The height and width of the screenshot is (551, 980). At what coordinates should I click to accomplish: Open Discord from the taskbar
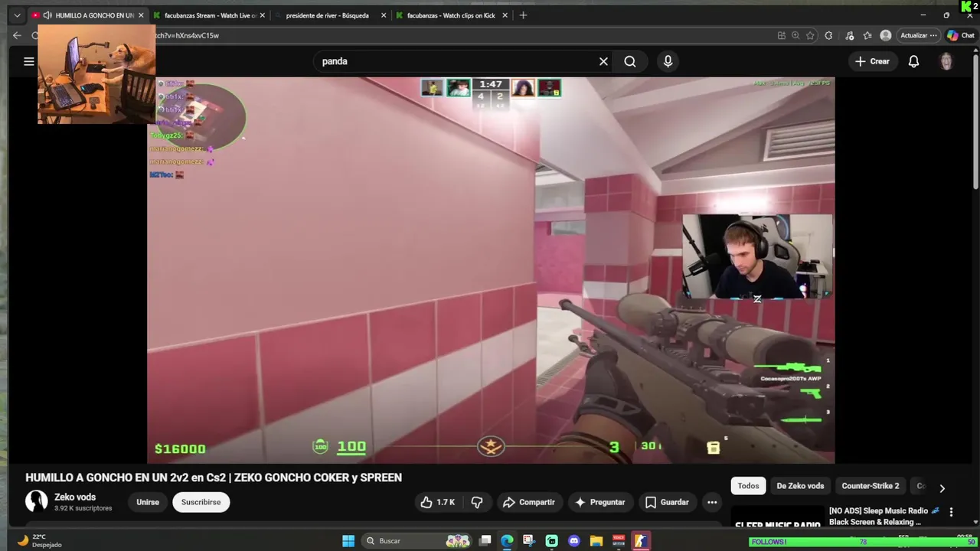[x=574, y=541]
